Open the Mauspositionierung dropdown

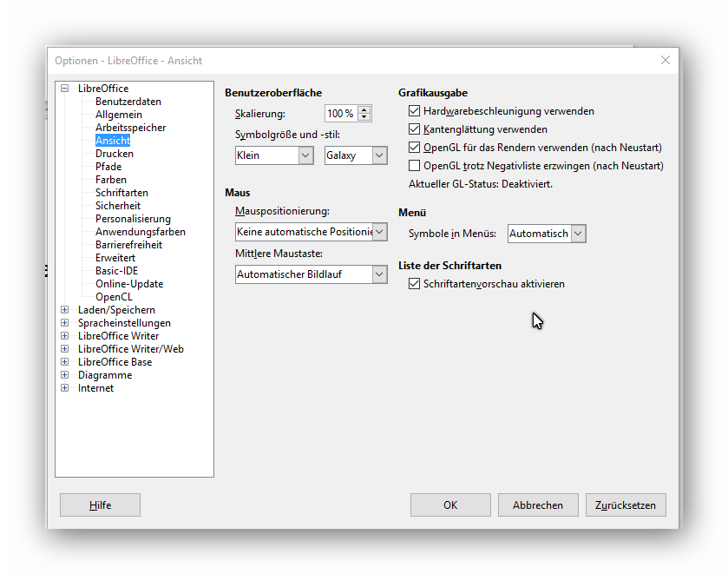coord(312,232)
